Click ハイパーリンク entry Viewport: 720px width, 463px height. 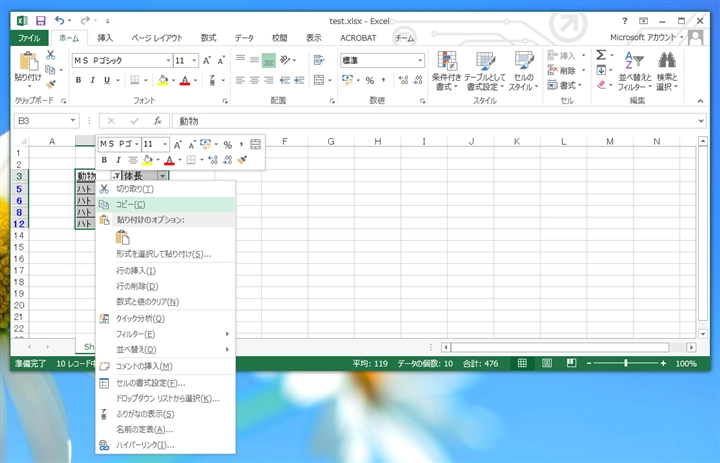coord(166,445)
